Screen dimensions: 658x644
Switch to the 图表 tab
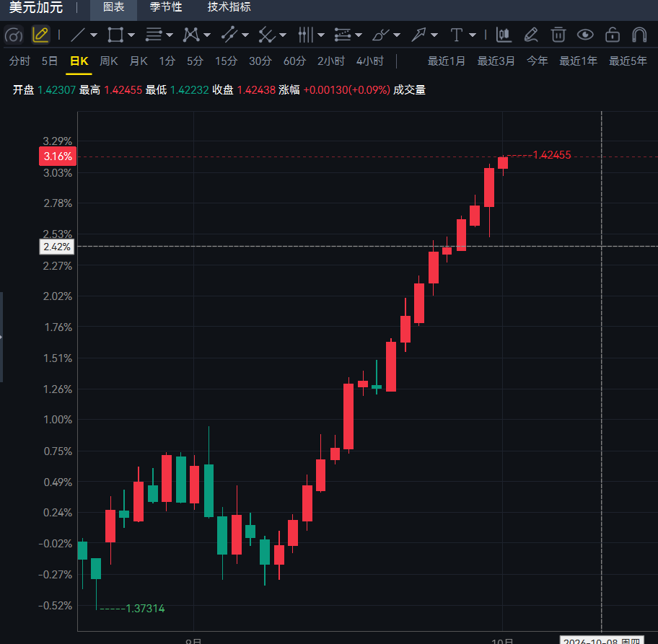(114, 7)
